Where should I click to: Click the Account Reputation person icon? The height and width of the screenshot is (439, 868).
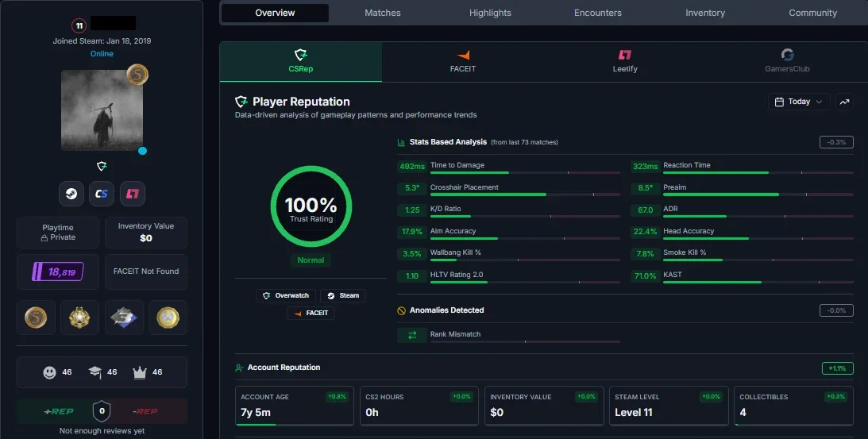point(239,368)
